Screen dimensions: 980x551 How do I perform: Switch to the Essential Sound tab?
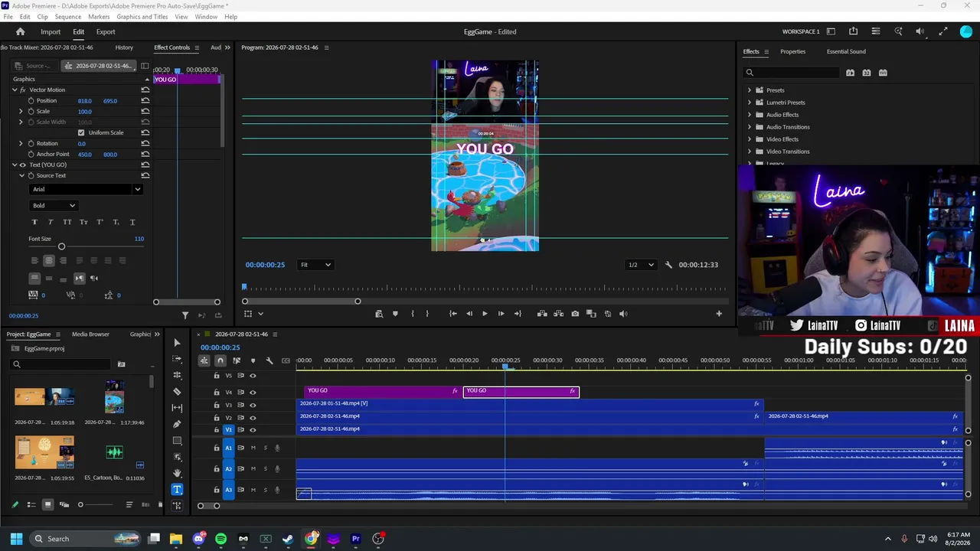846,51
